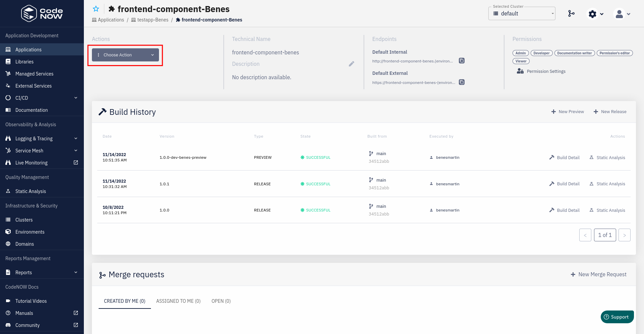Click the page number field 1 of 1
The height and width of the screenshot is (334, 644).
(x=605, y=235)
